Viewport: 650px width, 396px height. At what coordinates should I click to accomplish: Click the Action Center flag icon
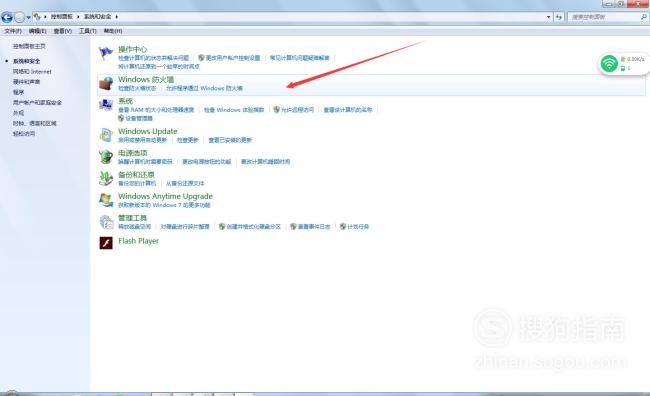(x=106, y=53)
